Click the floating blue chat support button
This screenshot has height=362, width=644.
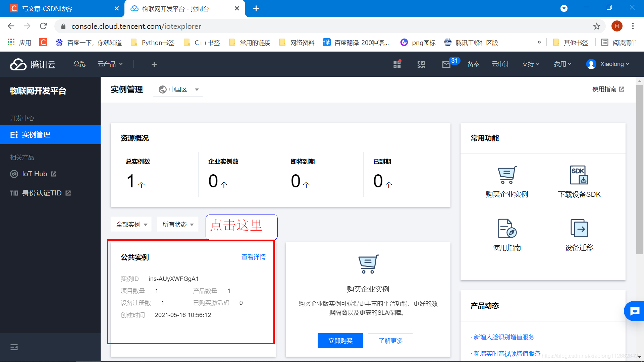pyautogui.click(x=635, y=311)
